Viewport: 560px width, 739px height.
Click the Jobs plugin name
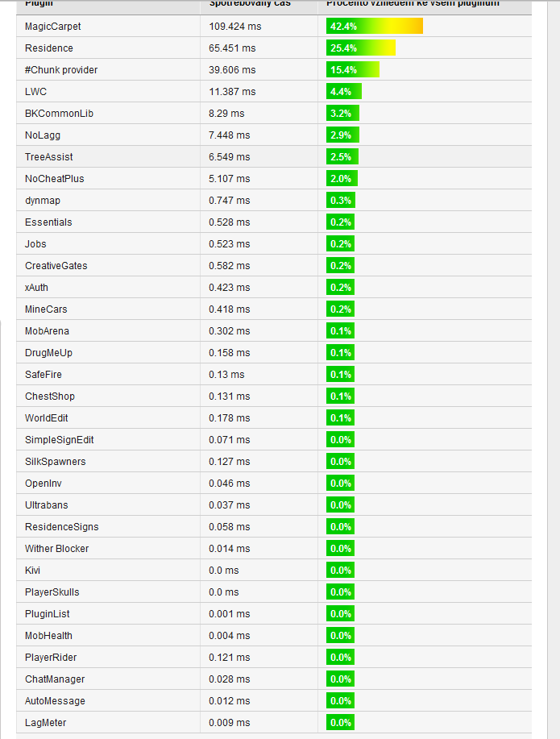click(x=35, y=243)
